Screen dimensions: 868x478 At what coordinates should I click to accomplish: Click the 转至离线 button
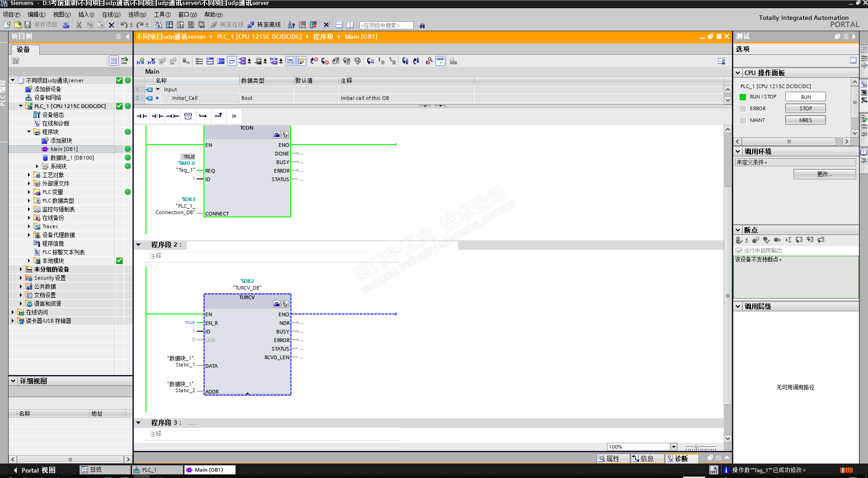[264, 25]
